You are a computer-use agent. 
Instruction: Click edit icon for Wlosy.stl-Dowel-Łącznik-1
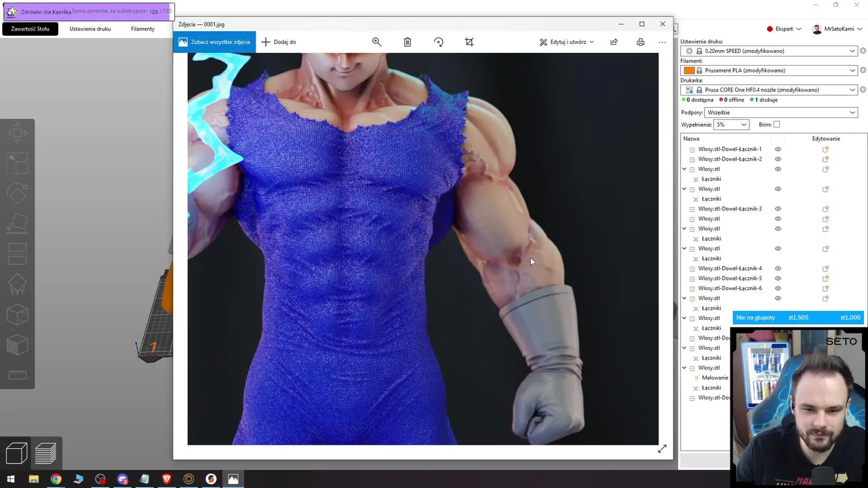pos(825,149)
